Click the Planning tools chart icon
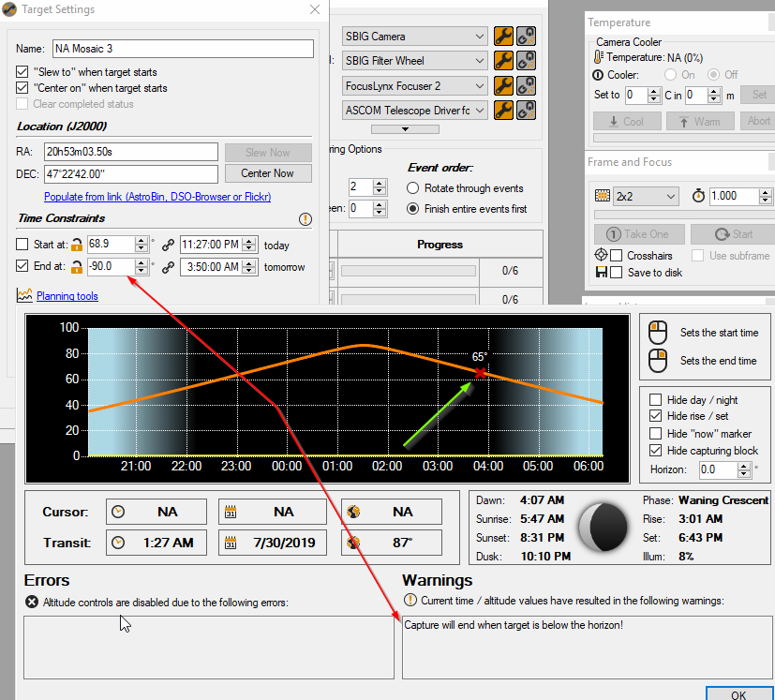The height and width of the screenshot is (700, 775). pos(25,295)
